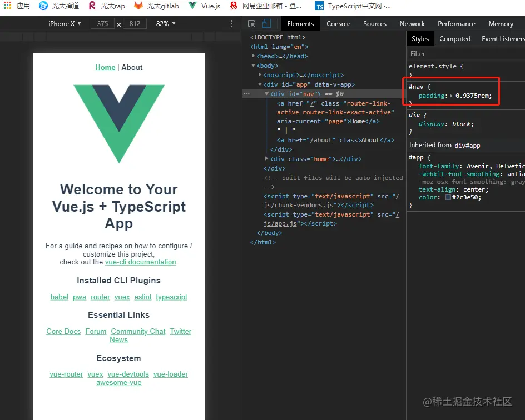Open the nav node actions ellipsis
525x420 pixels.
point(247,94)
